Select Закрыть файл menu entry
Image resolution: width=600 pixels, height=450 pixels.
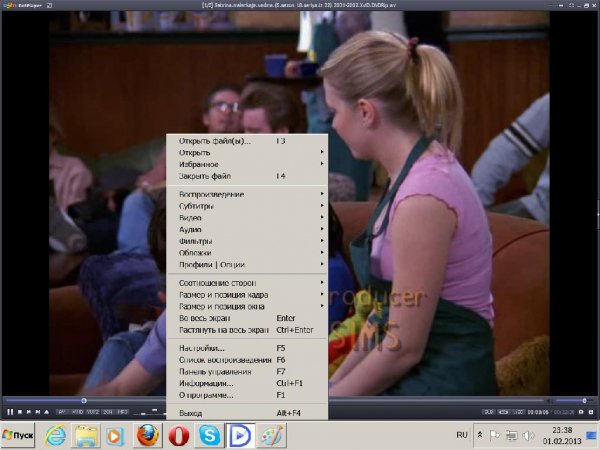(x=247, y=176)
